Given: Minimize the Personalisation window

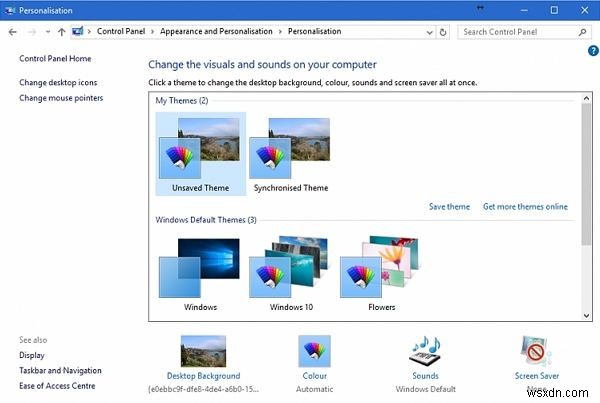Looking at the screenshot, I should [x=524, y=10].
